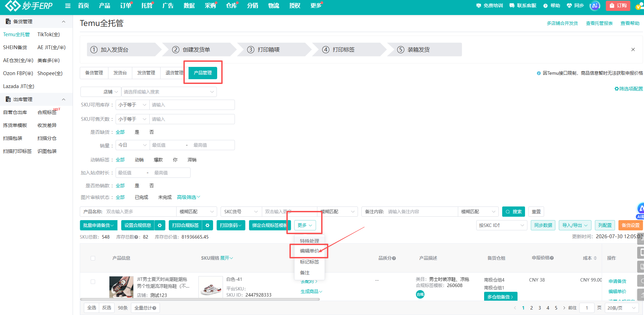Viewport: 644px width, 315px height.
Task: Expand the 批量申请备货 dropdown button
Action: tap(99, 225)
